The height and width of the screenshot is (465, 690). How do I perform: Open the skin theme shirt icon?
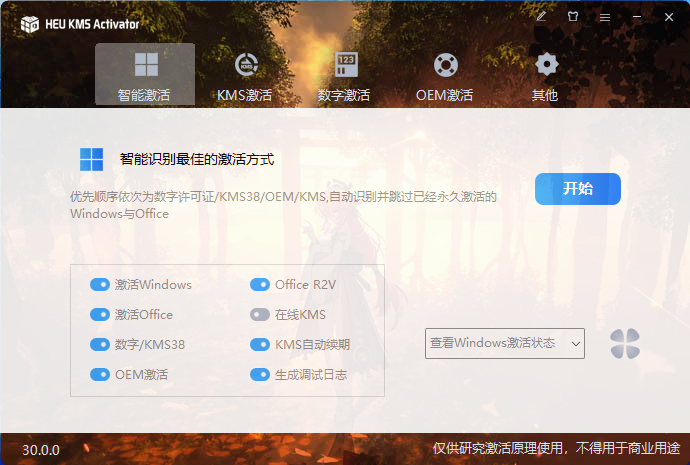tap(573, 17)
